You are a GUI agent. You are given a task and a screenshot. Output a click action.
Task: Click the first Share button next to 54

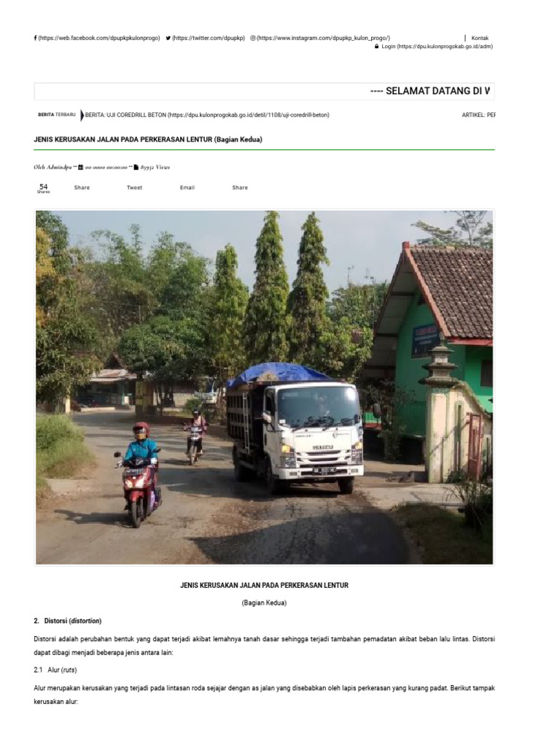pyautogui.click(x=82, y=187)
